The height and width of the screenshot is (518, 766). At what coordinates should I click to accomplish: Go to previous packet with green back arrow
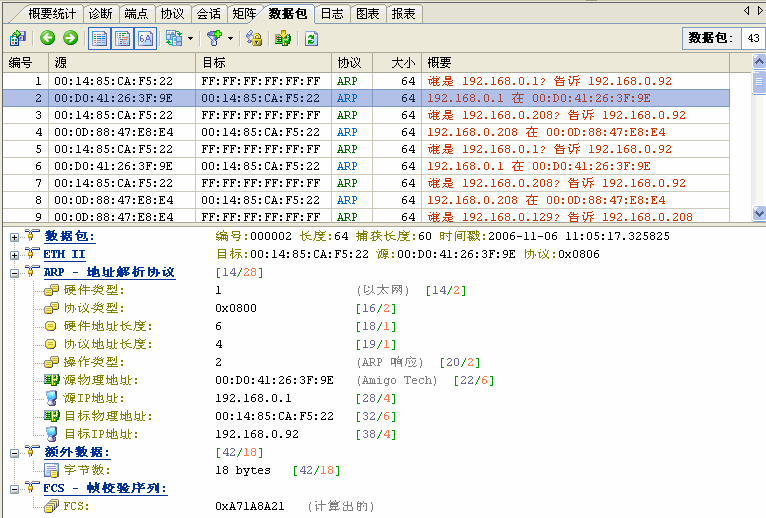tap(47, 38)
